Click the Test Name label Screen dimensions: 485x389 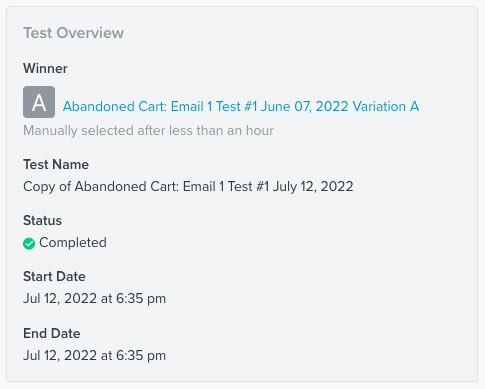pyautogui.click(x=56, y=164)
